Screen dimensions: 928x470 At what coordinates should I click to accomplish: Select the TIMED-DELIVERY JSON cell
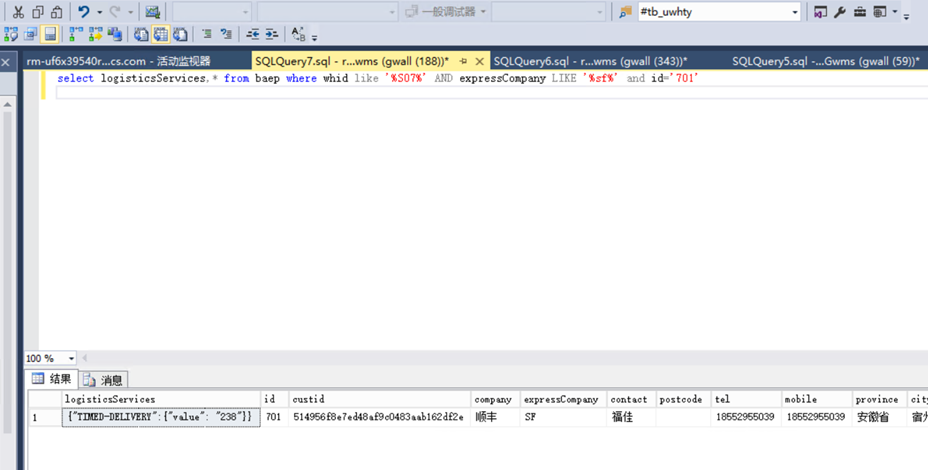[x=161, y=417]
